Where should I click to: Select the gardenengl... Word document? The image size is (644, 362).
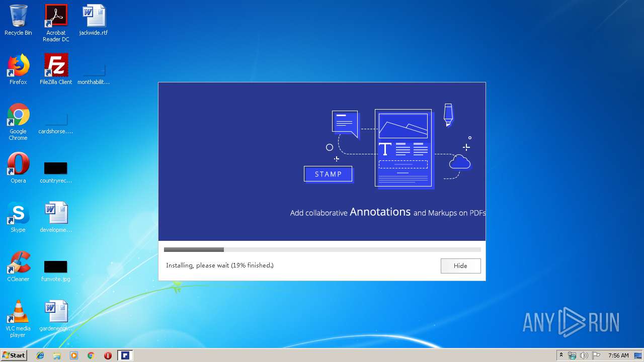(x=56, y=316)
